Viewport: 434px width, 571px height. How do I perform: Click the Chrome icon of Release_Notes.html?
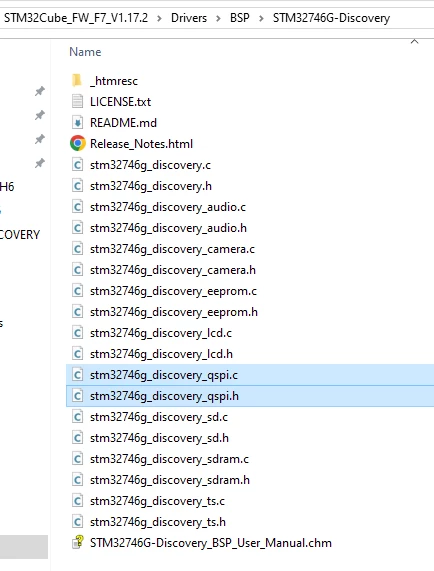(x=78, y=143)
